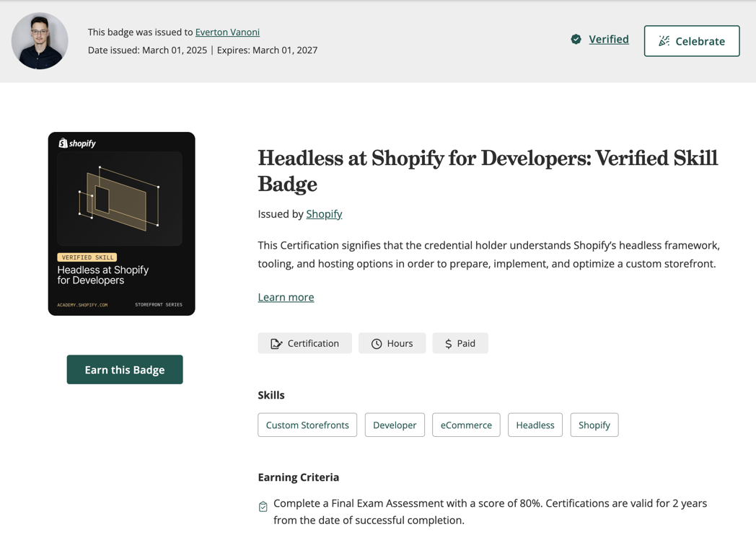
Task: Click the certificate icon in the Certification pill
Action: (x=273, y=343)
